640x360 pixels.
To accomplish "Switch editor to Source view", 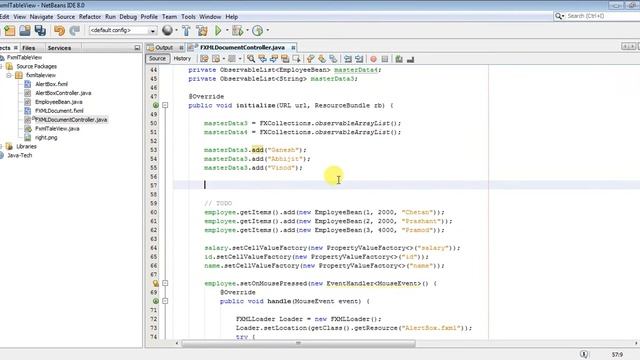I will point(157,59).
